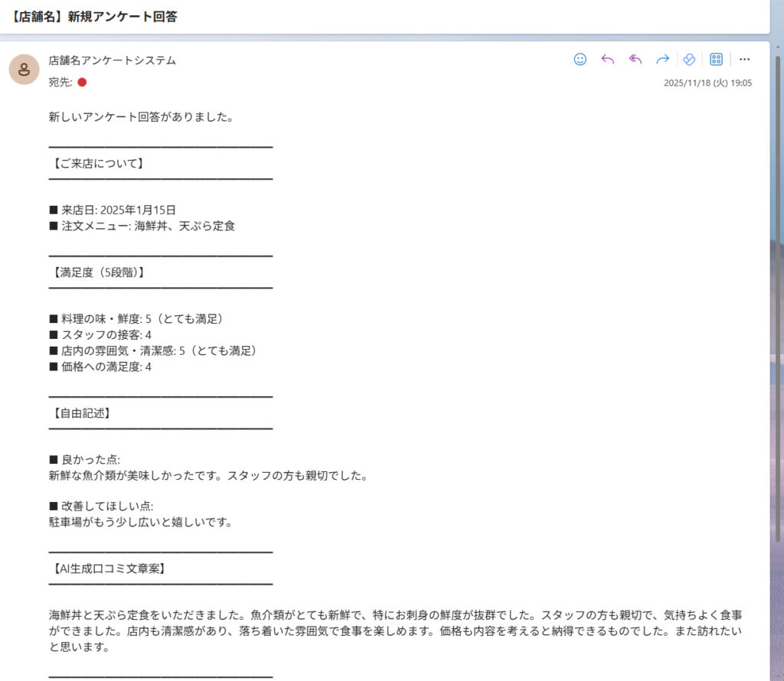Open the Apps grid icon
The image size is (784, 681).
[x=717, y=60]
